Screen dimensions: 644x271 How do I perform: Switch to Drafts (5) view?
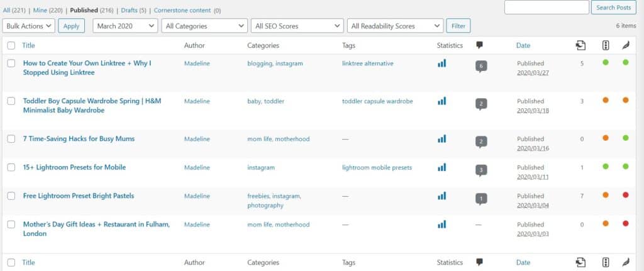(133, 10)
